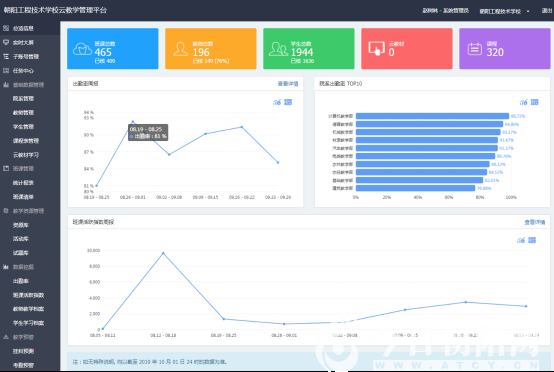Open 班课清单 in the sidebar
554x372 pixels.
click(x=23, y=197)
